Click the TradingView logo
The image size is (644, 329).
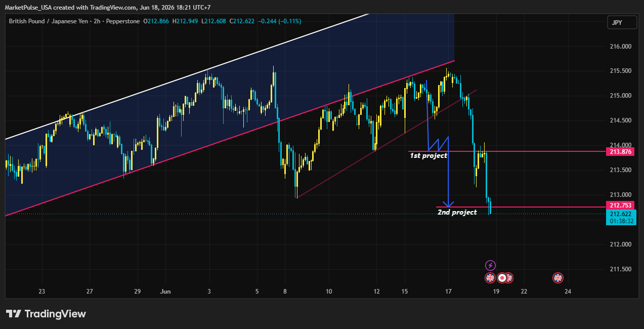(x=46, y=314)
